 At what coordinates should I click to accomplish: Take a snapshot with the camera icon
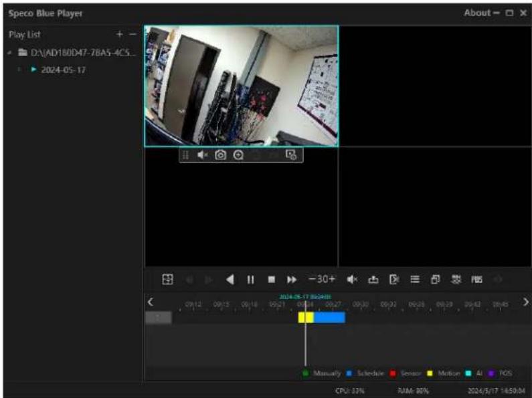[221, 155]
